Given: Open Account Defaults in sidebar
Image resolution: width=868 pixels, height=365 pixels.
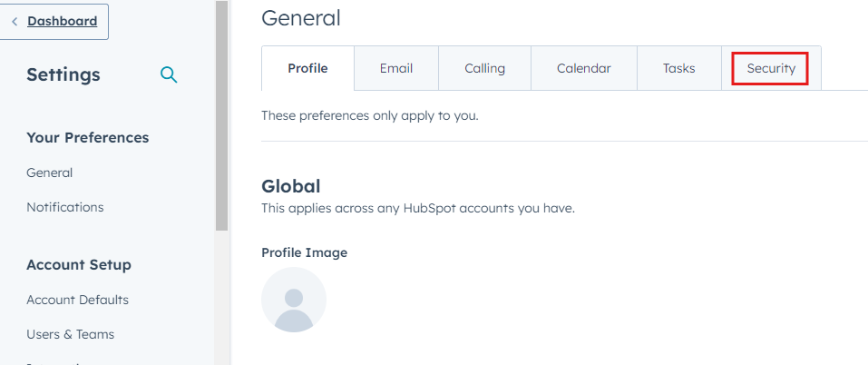Looking at the screenshot, I should click(x=78, y=300).
